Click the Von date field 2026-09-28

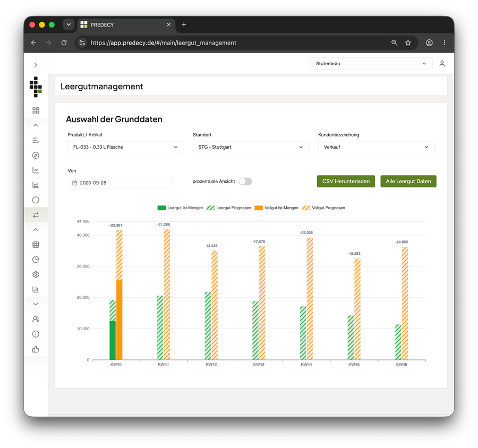click(x=120, y=183)
